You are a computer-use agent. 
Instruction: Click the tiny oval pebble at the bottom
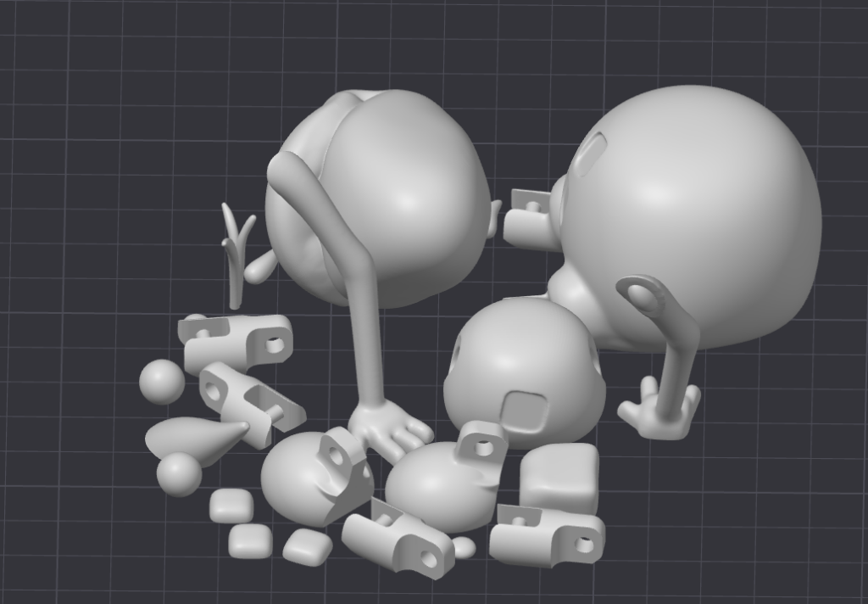(464, 548)
